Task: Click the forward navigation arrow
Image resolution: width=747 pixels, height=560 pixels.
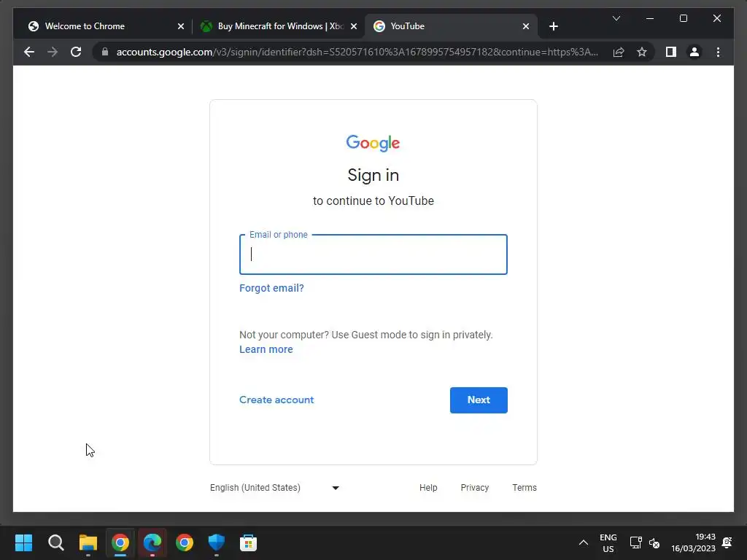Action: coord(53,52)
